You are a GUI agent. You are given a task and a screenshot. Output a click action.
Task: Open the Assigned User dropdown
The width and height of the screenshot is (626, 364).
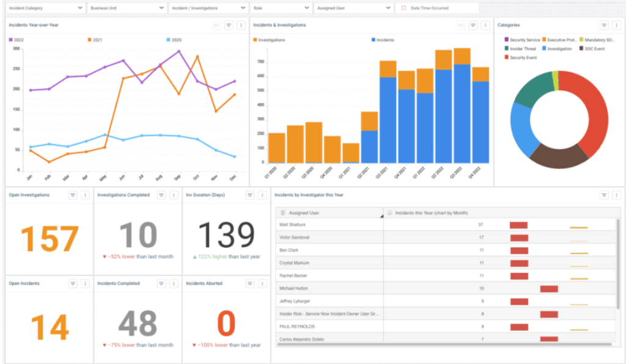pos(355,7)
